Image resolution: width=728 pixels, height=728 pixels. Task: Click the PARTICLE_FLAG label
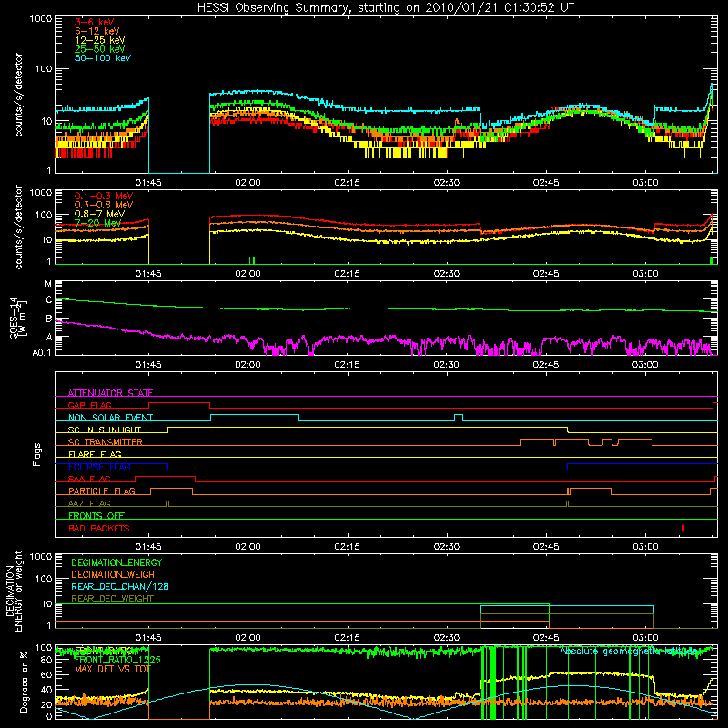click(x=102, y=491)
